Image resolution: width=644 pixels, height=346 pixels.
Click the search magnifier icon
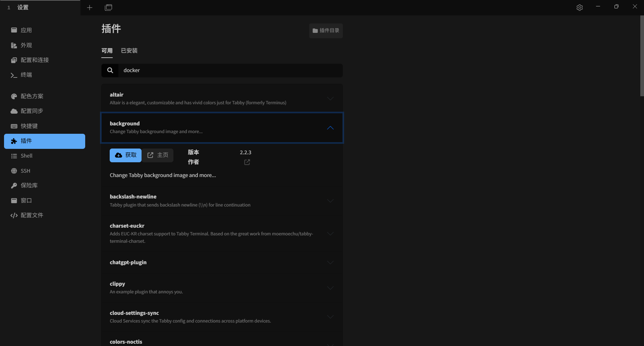click(x=110, y=70)
